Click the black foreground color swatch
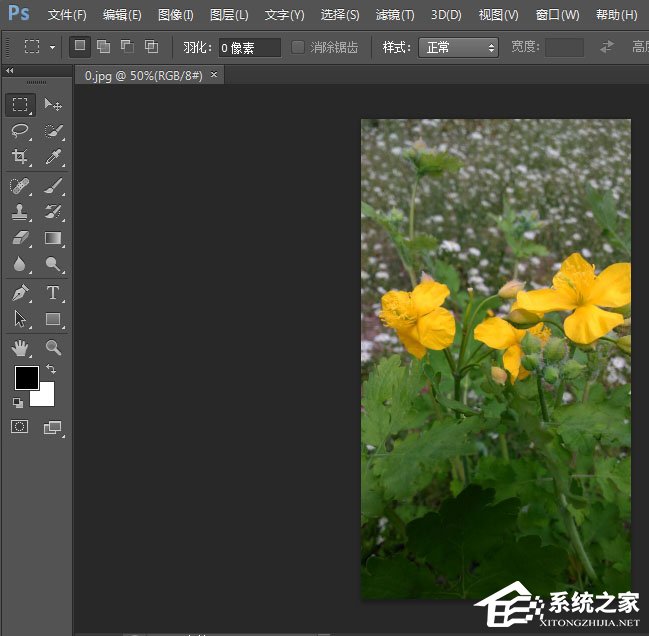649x636 pixels. point(26,378)
